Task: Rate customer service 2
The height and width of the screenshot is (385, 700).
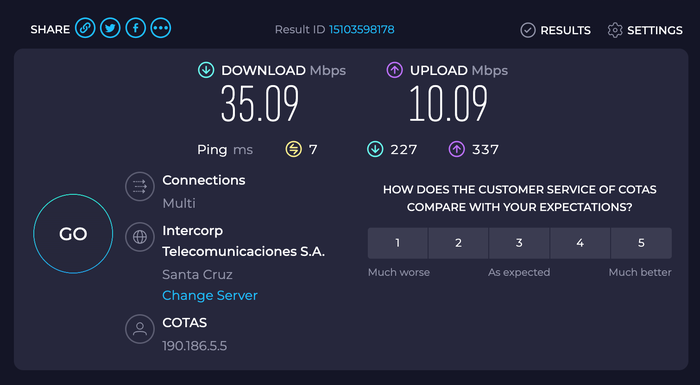Action: tap(458, 243)
